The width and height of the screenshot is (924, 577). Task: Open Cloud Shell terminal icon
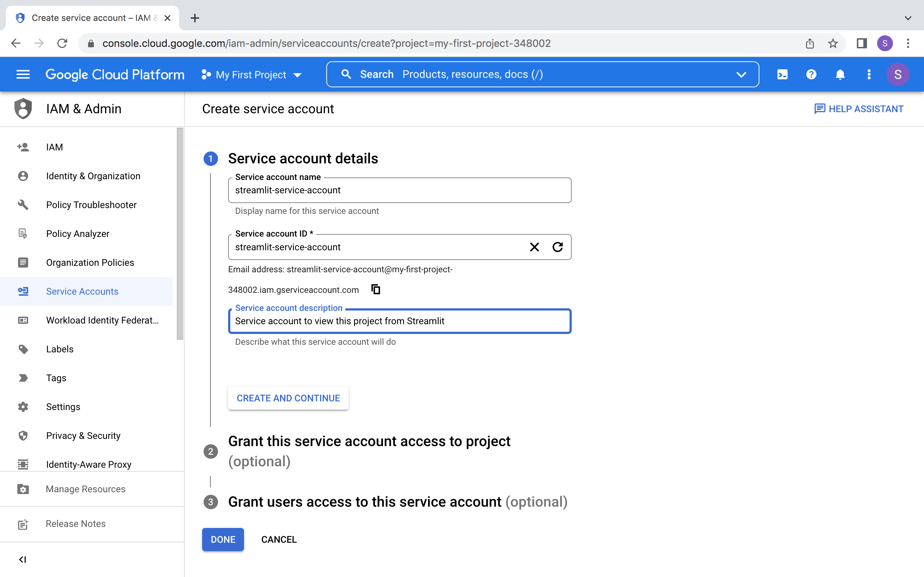[x=782, y=74]
